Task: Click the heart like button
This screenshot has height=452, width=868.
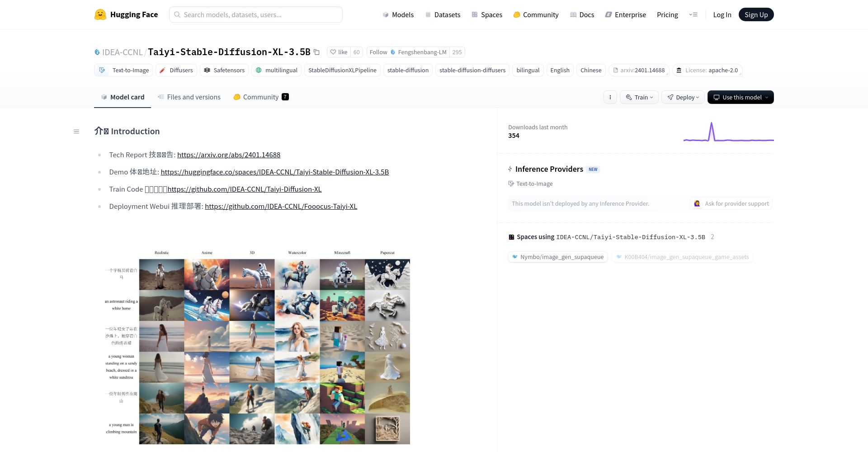Action: pyautogui.click(x=339, y=52)
